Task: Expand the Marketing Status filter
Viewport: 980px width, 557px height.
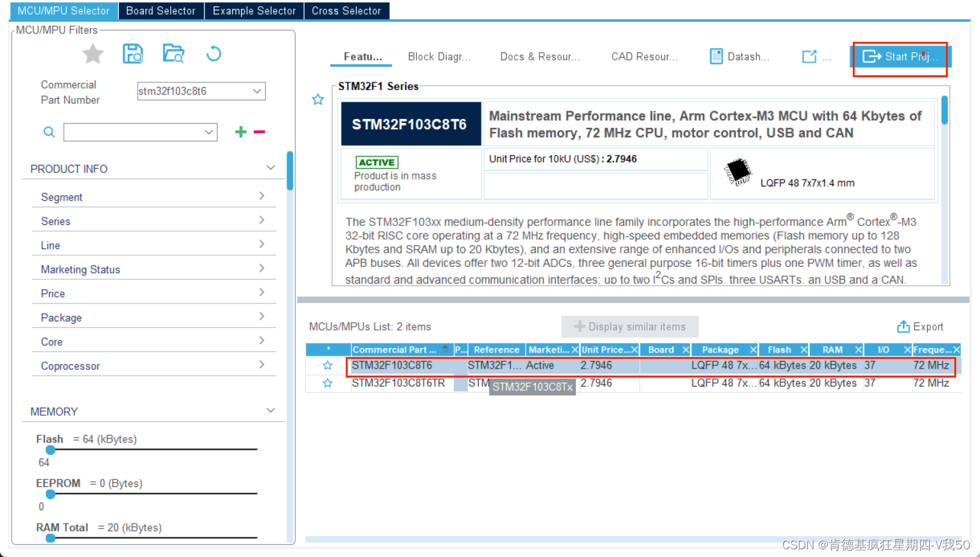Action: coord(262,268)
